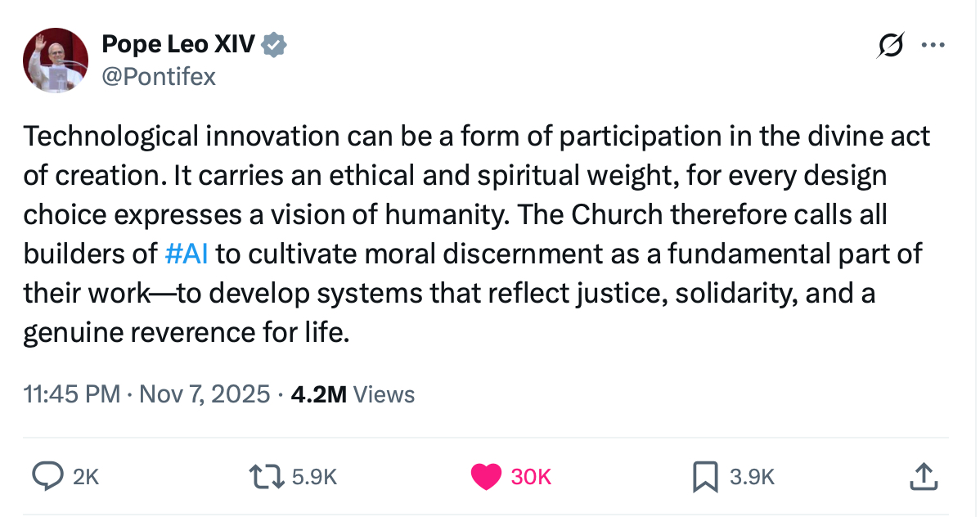Click the blue verified badge
980x517 pixels.
tap(273, 46)
